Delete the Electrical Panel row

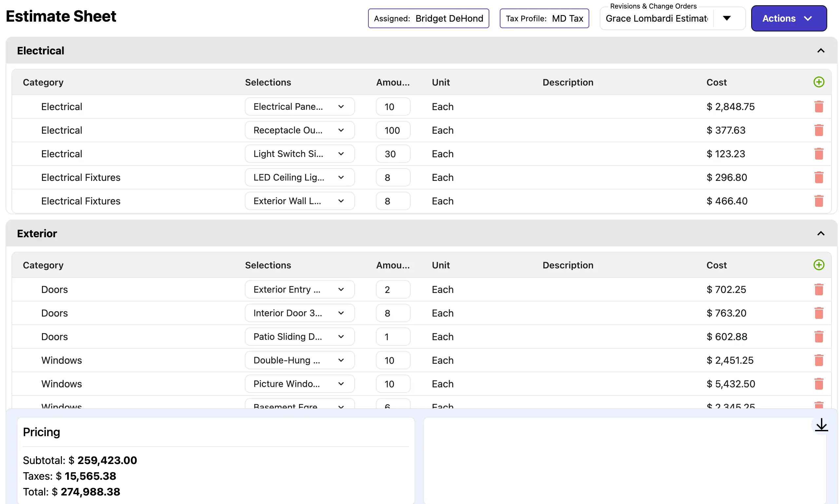(818, 107)
